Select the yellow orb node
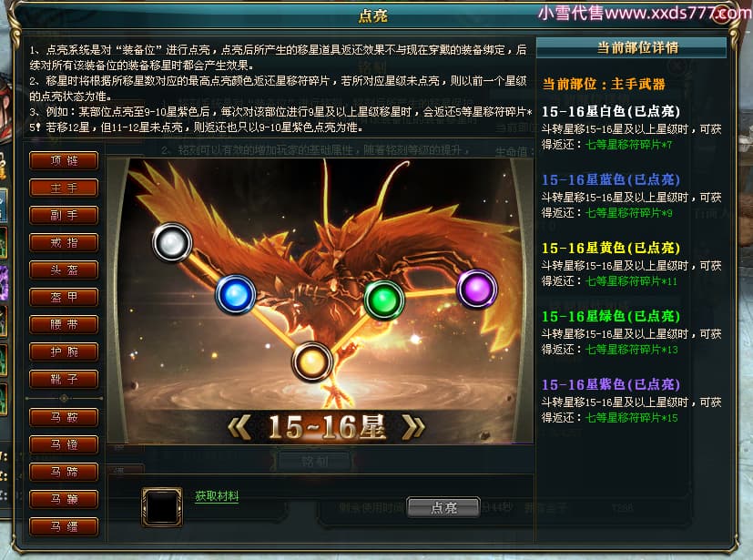This screenshot has height=560, width=753. tap(311, 361)
